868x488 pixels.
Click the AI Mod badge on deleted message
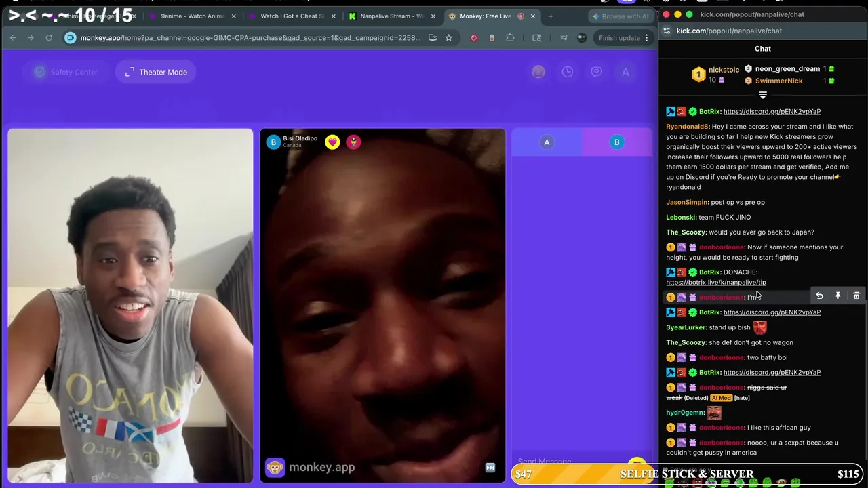721,398
